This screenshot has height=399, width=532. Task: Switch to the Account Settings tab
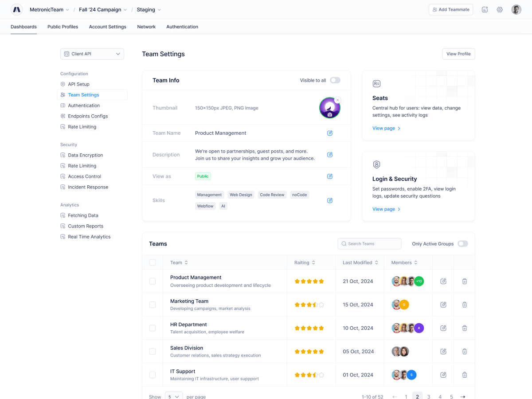pos(107,27)
